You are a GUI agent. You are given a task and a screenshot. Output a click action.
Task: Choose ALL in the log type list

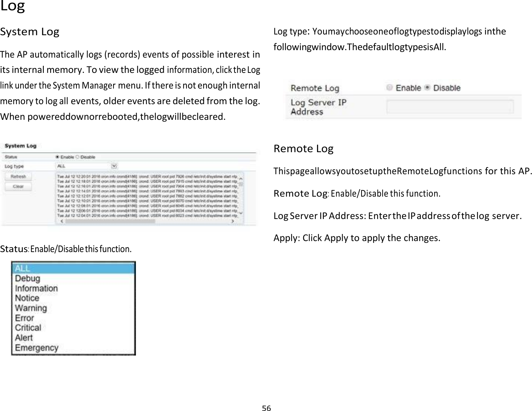coord(73,268)
